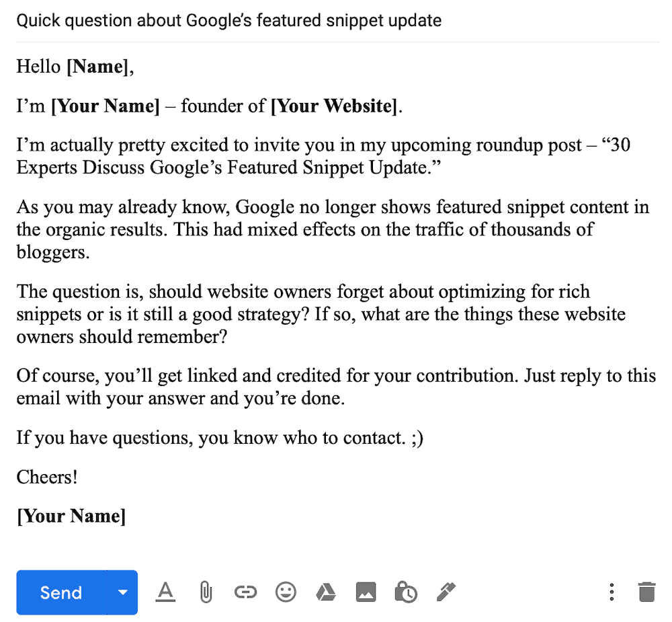Open the text formatting options

(x=165, y=592)
